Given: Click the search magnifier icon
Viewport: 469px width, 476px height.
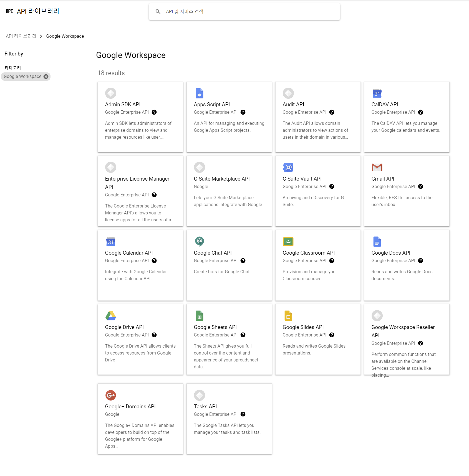Looking at the screenshot, I should point(158,11).
